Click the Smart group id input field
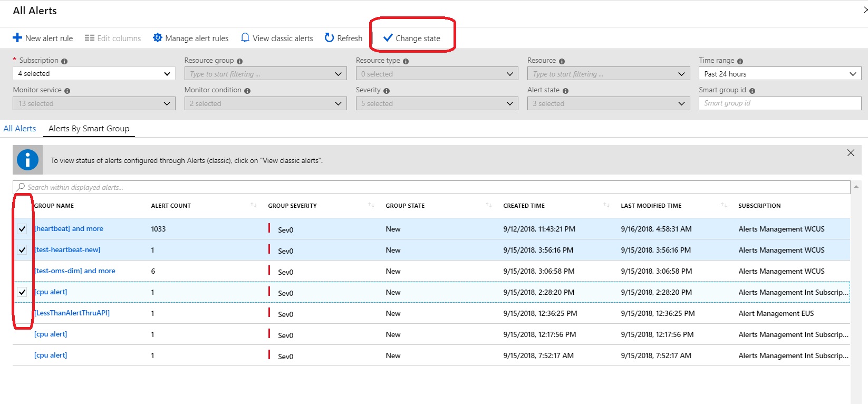 [x=779, y=103]
